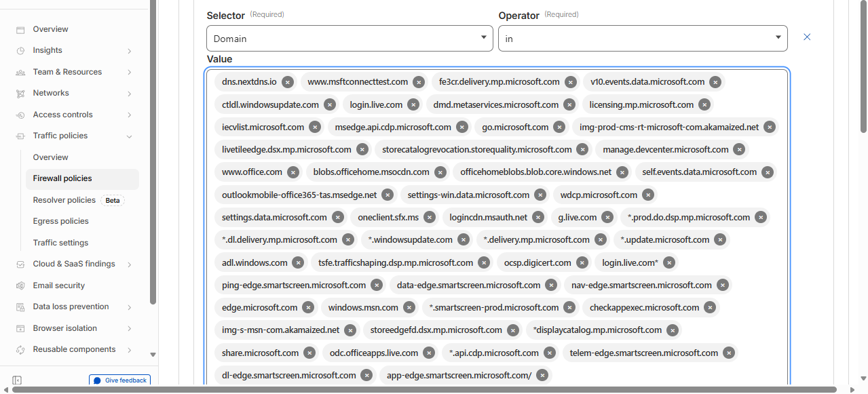The image size is (868, 394).
Task: Remove edge.microsoft.com value chip
Action: pyautogui.click(x=308, y=308)
